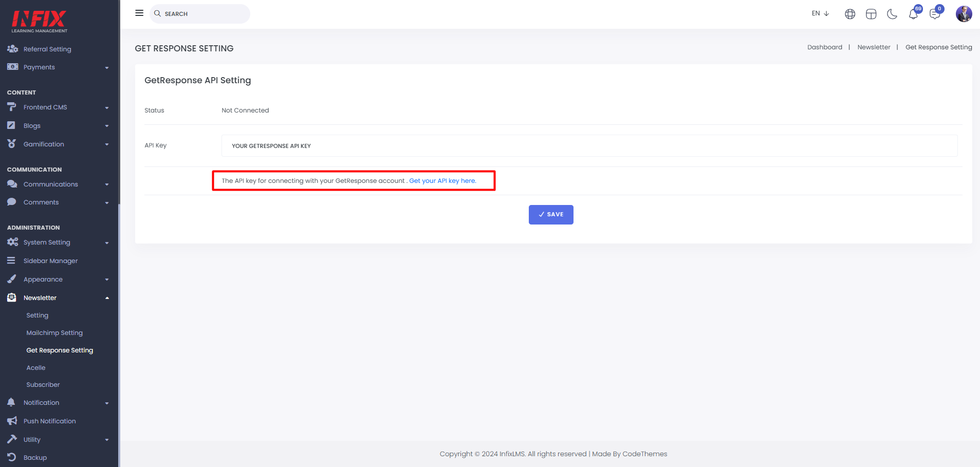This screenshot has height=467, width=980.
Task: Click the Save button
Action: tap(551, 215)
